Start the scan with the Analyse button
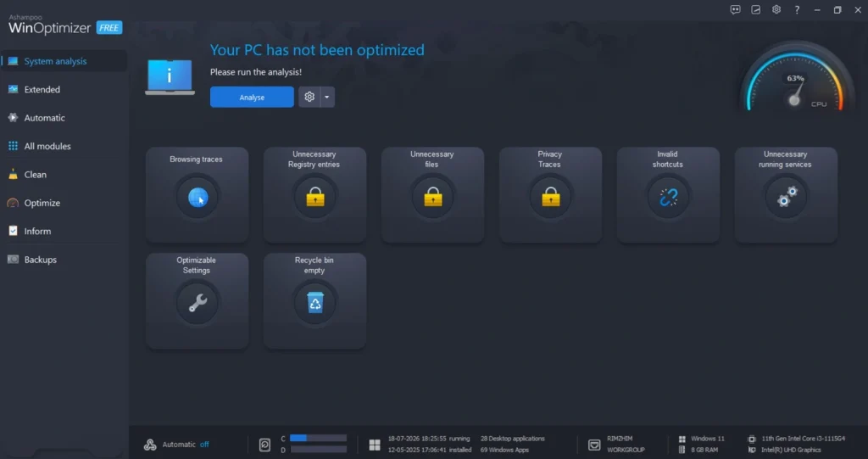868x459 pixels. pos(252,97)
